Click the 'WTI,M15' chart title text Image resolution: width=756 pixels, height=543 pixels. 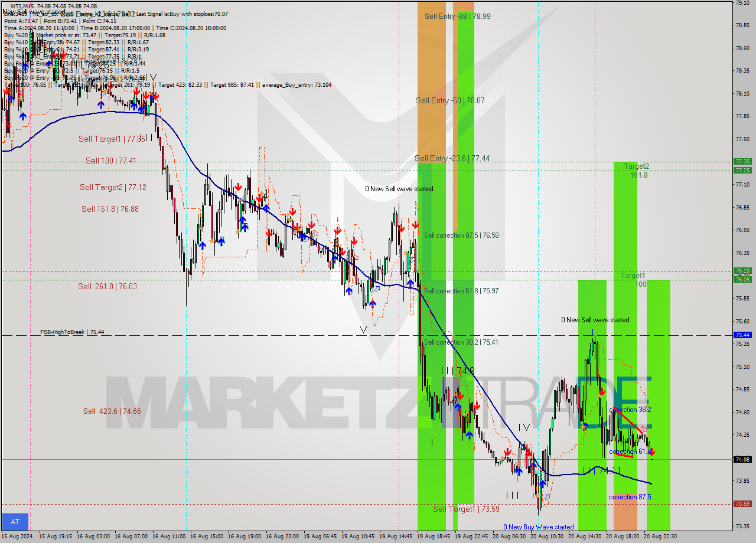pyautogui.click(x=22, y=6)
